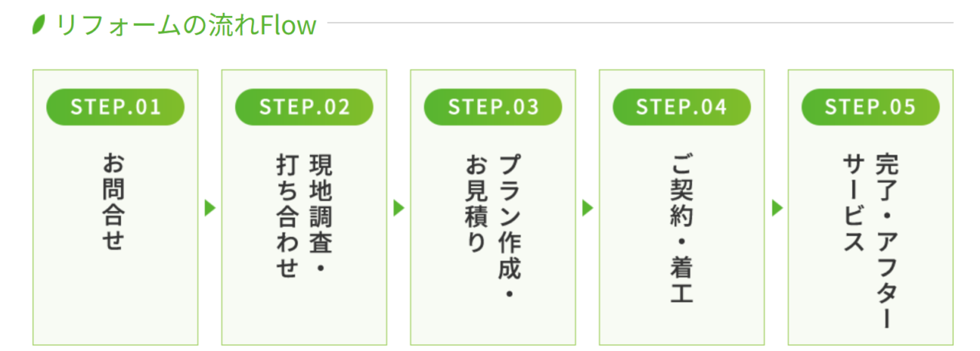Click the 打ち合わせ vertical text line
This screenshot has width=980, height=351.
(x=286, y=216)
